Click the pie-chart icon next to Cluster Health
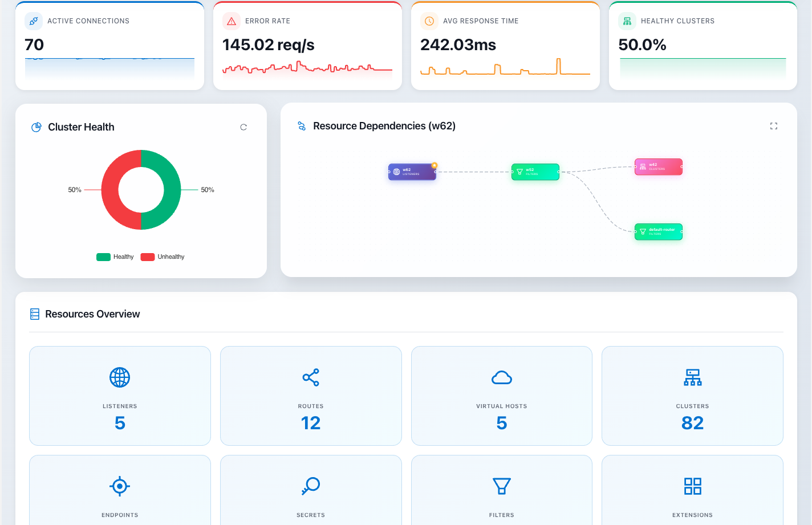 pos(36,127)
